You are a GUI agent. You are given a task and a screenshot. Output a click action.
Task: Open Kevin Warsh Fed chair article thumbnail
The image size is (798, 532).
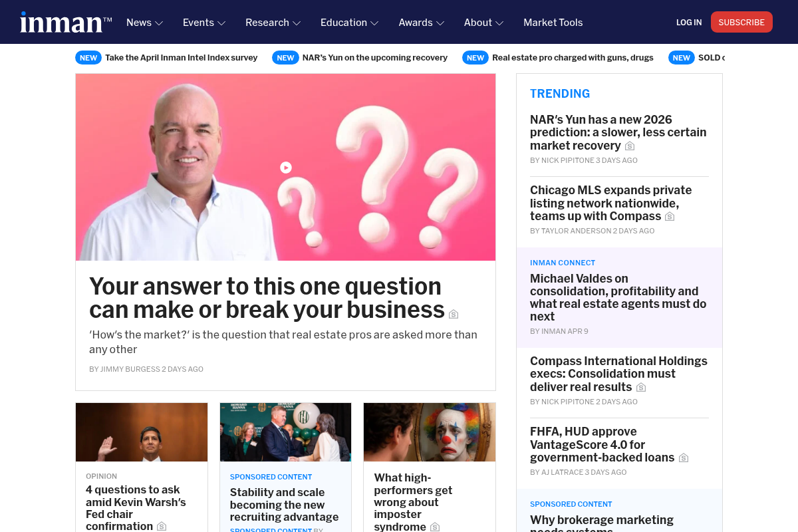click(x=142, y=432)
